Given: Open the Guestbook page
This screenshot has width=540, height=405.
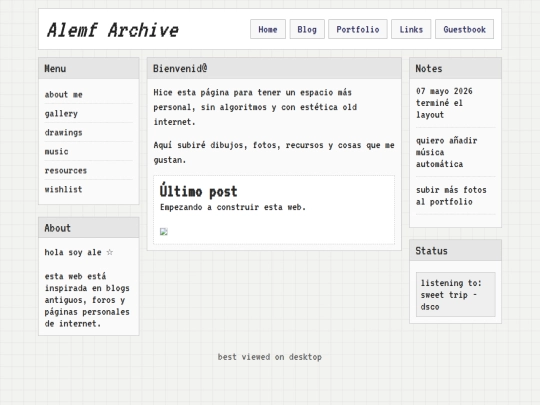Looking at the screenshot, I should click(x=464, y=29).
